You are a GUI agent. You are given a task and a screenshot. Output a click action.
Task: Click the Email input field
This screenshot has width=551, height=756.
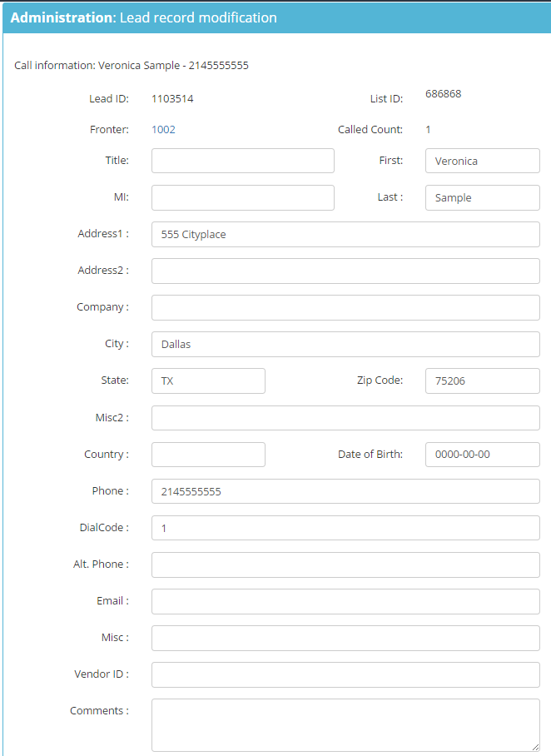point(345,601)
